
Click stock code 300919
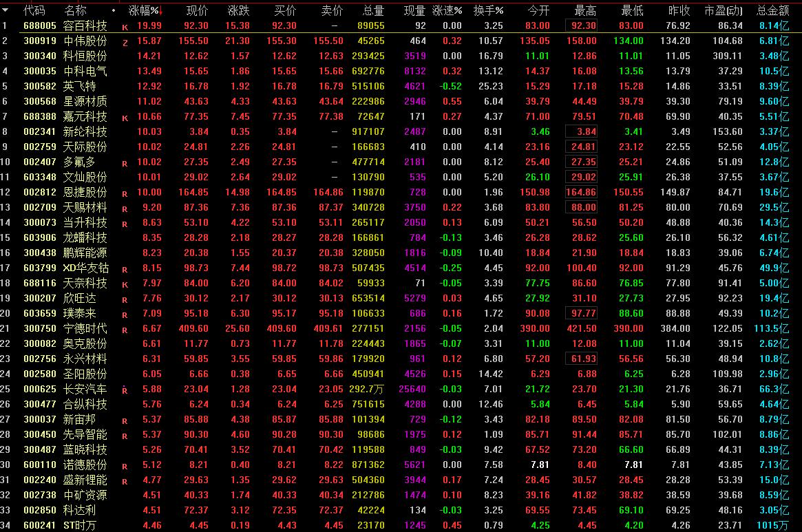40,41
